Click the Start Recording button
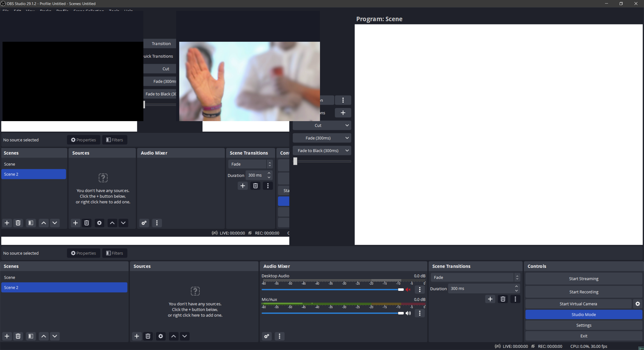This screenshot has width=644, height=350. (x=584, y=292)
